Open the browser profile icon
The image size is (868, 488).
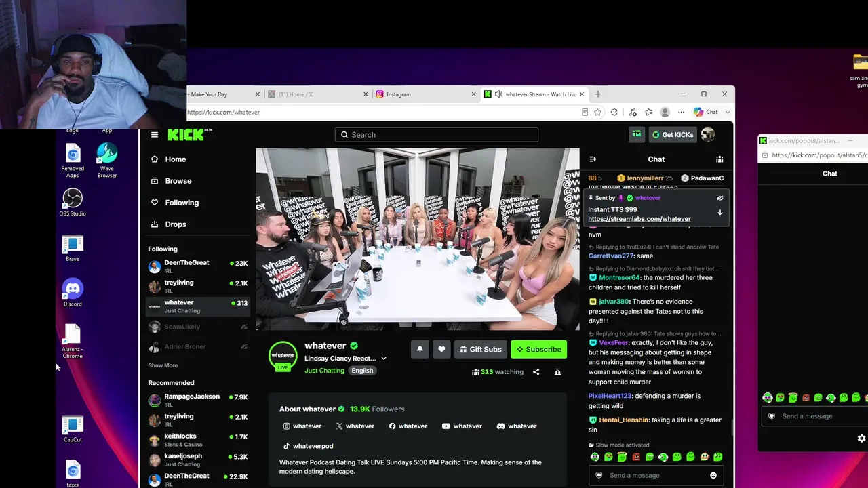coord(665,113)
